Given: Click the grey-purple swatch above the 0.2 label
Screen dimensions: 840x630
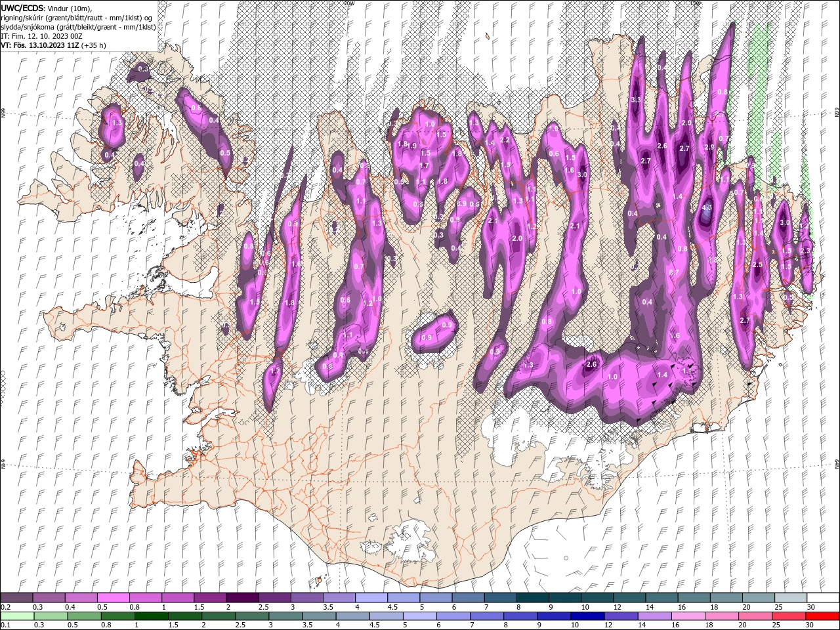Looking at the screenshot, I should (x=16, y=598).
